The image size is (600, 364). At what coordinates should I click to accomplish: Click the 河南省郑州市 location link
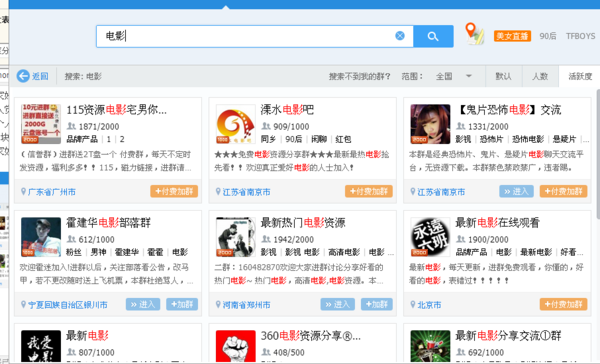(x=246, y=305)
